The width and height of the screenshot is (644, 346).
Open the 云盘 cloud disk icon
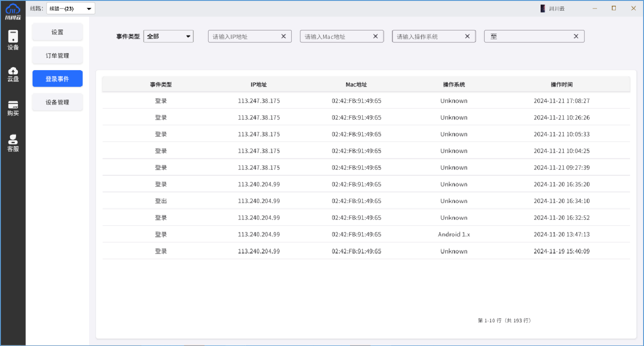pyautogui.click(x=13, y=74)
